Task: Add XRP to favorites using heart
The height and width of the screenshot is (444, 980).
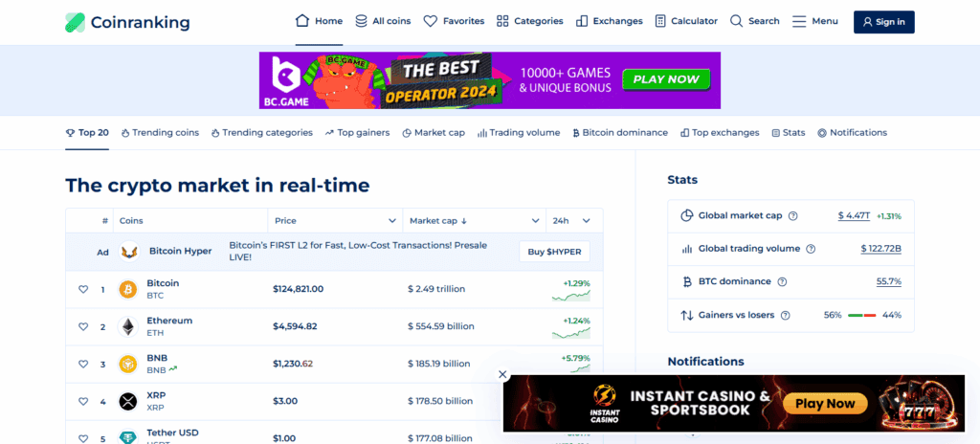Action: pyautogui.click(x=83, y=401)
